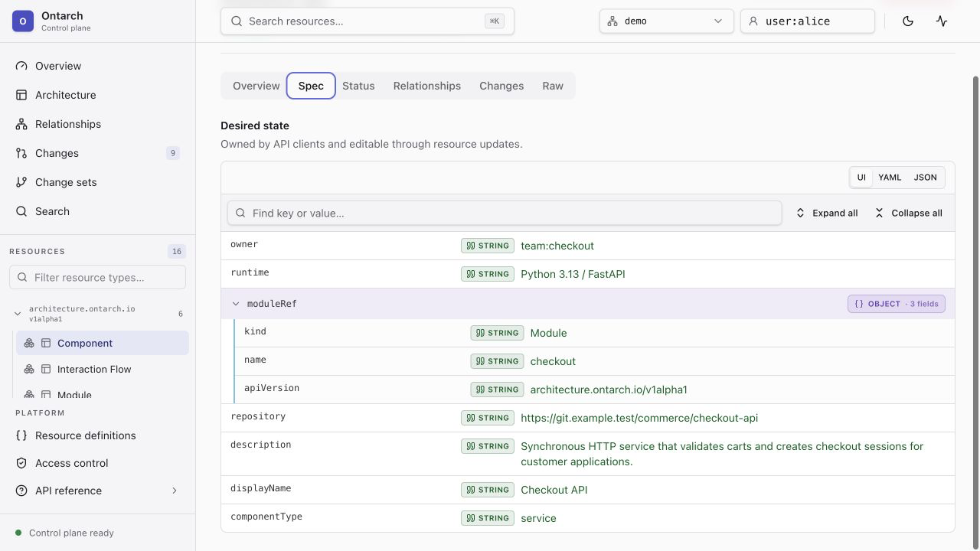980x551 pixels.
Task: Click the kind value Module
Action: pyautogui.click(x=548, y=333)
